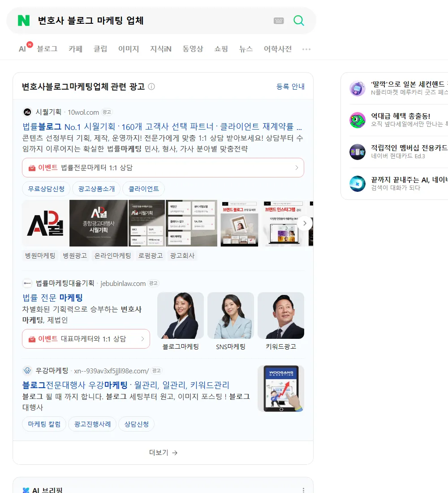Click the 검색이 대화가 되다 text

pos(396,188)
